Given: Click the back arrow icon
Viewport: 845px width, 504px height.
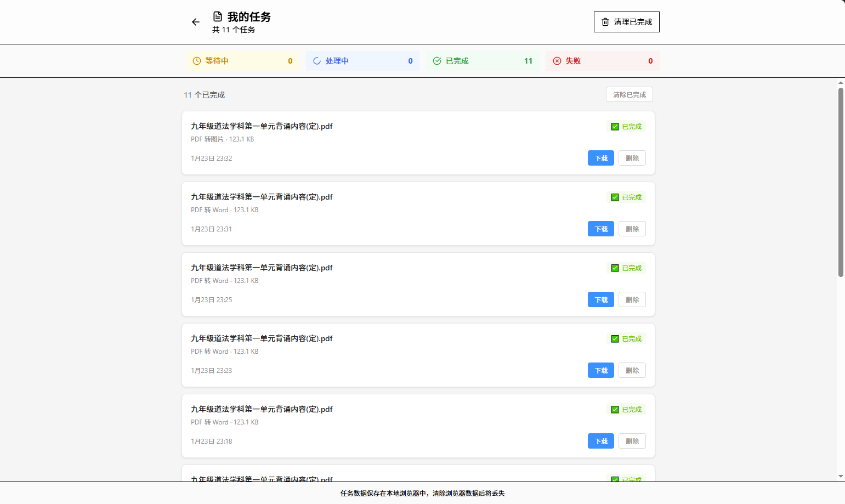Looking at the screenshot, I should point(196,22).
